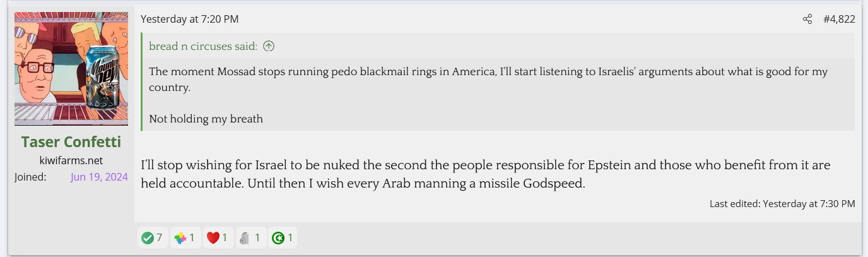Click the 7 count beside checkmark reaction
The height and width of the screenshot is (257, 868).
[x=160, y=238]
